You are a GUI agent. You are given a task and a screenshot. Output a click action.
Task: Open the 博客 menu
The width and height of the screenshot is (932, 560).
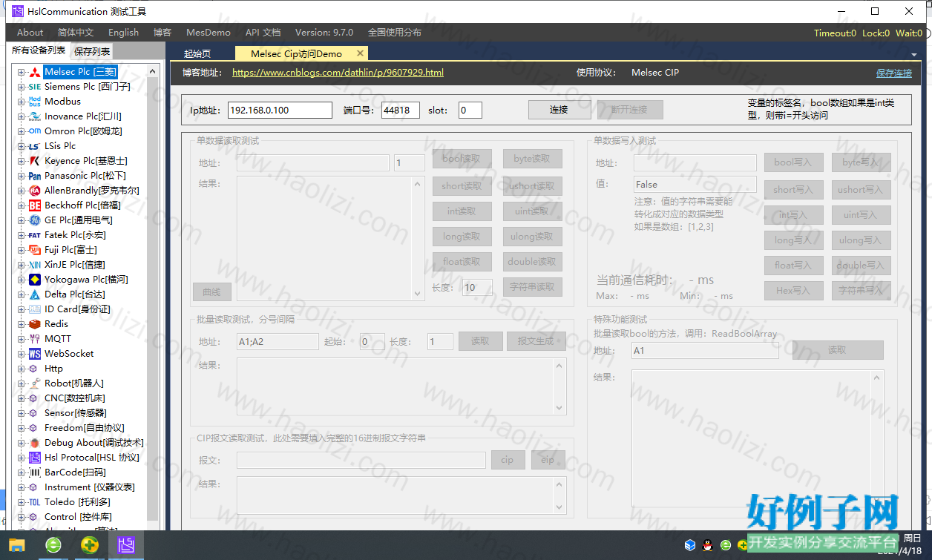tap(163, 33)
